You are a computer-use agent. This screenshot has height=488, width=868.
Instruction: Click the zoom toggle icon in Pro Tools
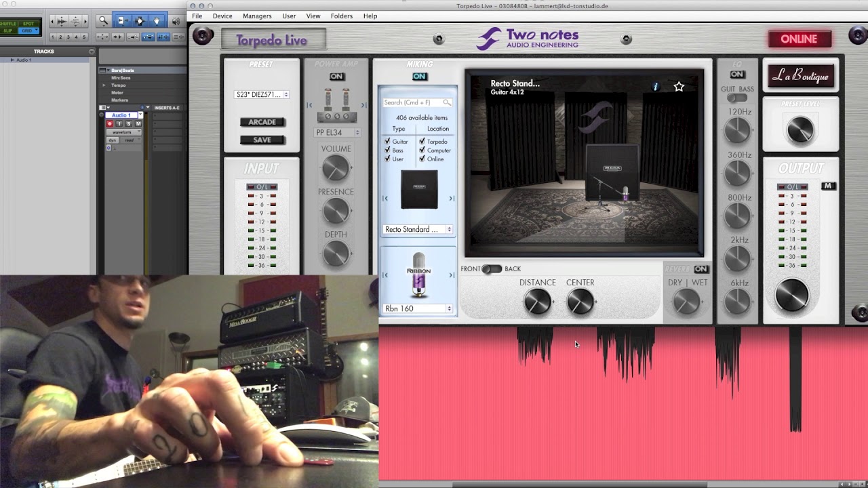click(x=102, y=37)
